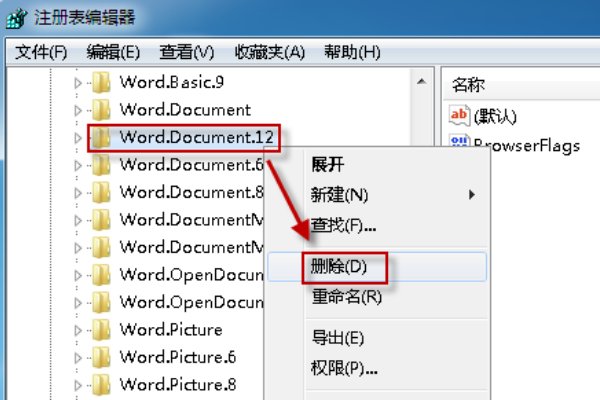This screenshot has width=600, height=400.
Task: Expand the Word.Document.6 key
Action: [78, 165]
